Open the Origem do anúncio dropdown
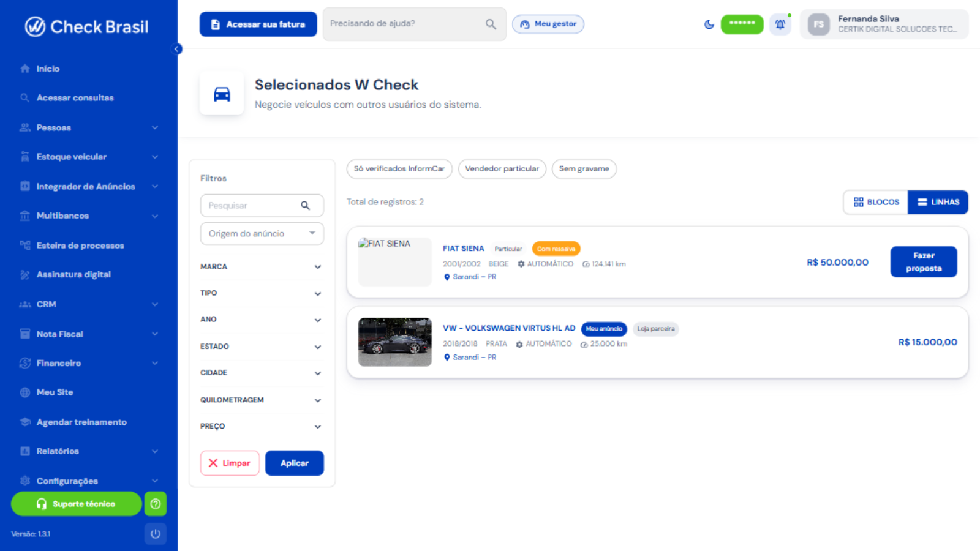 pyautogui.click(x=262, y=233)
